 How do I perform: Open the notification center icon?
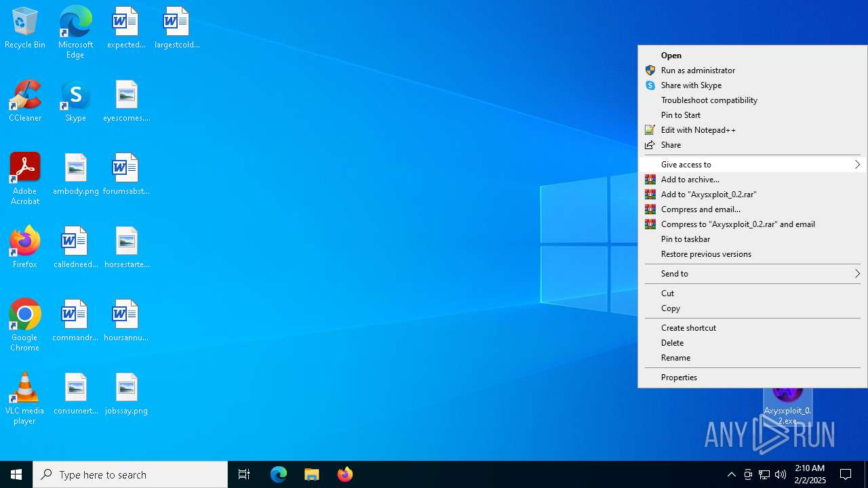point(846,474)
